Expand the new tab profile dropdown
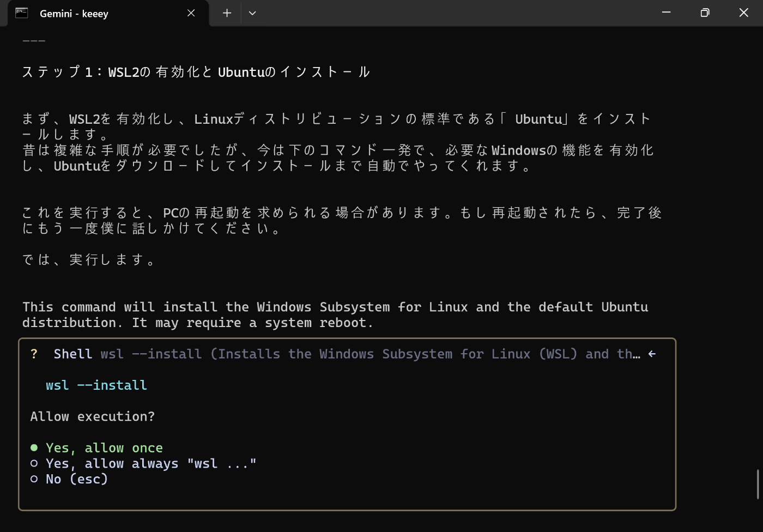This screenshot has width=763, height=532. (252, 13)
